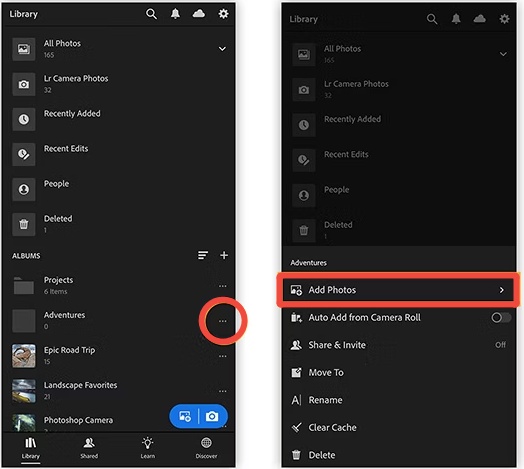Screen dimensions: 524x469
Task: Open Deleted items in left screen
Action: tap(119, 224)
